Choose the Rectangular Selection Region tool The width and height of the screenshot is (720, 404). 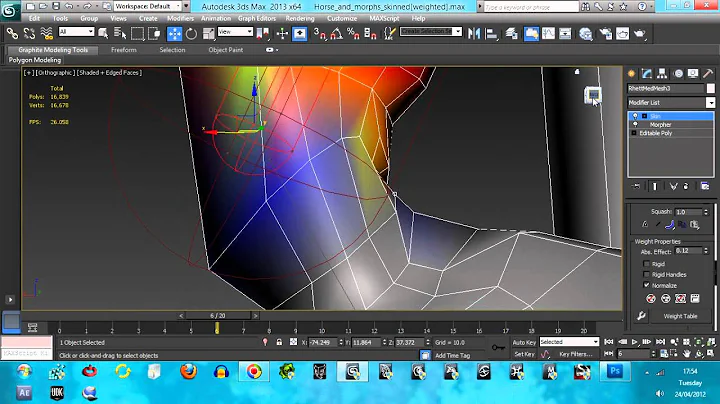coord(137,34)
